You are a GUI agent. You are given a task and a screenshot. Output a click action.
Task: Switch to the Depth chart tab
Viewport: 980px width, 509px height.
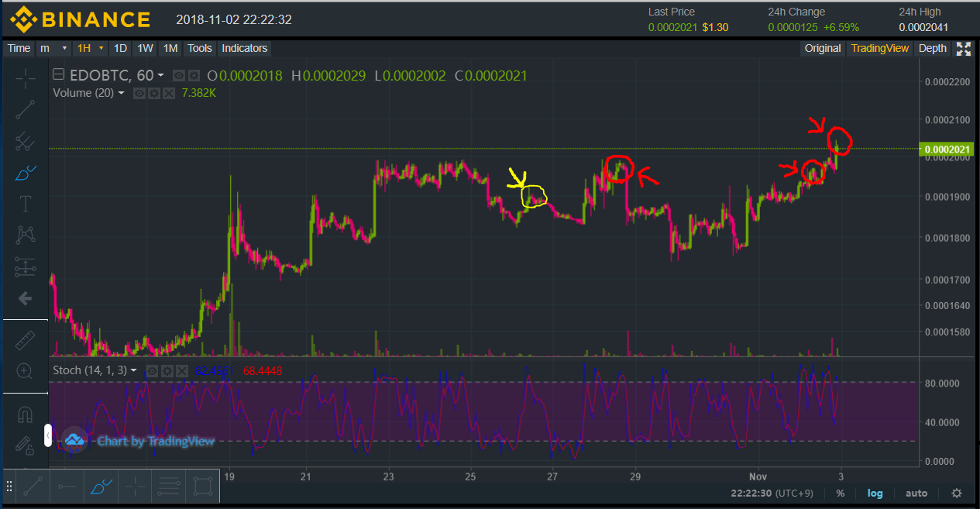coord(932,48)
